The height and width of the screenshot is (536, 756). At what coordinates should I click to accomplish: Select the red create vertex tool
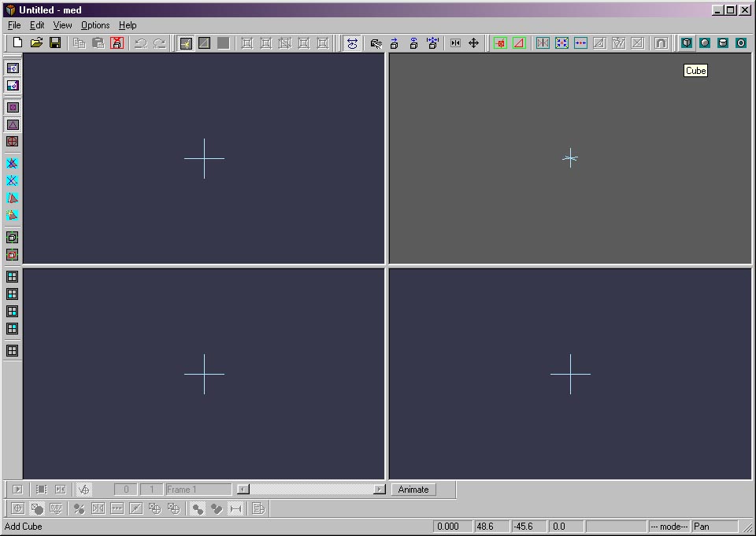[x=500, y=43]
